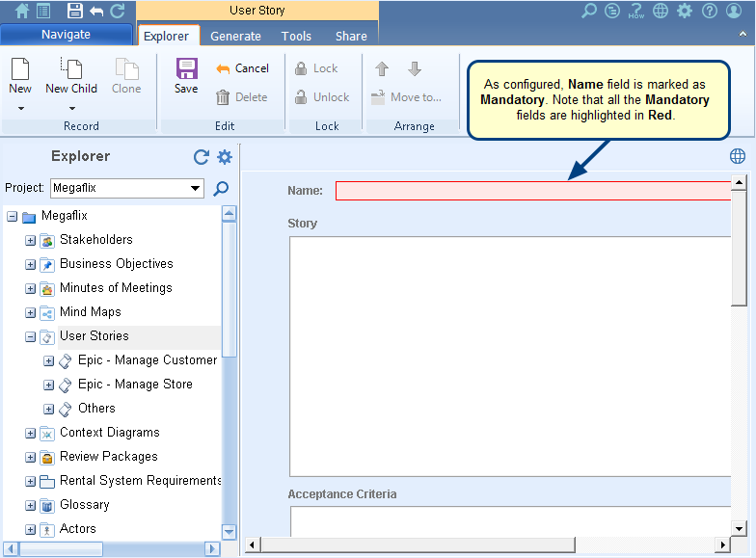Screen dimensions: 756x558
Task: Click the project search magnifier icon
Action: [221, 189]
